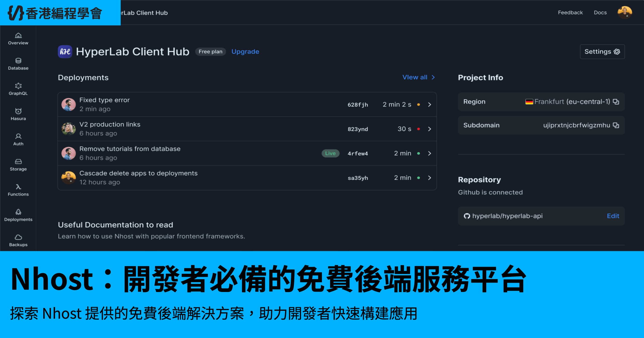Open the Functions sidebar section
This screenshot has width=644, height=338.
[18, 190]
